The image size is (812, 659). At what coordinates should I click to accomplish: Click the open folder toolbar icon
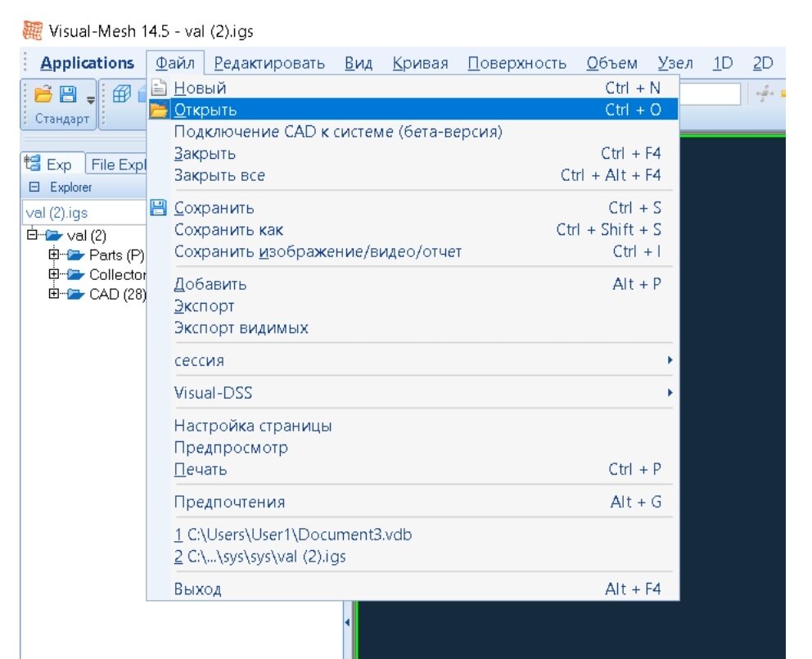click(x=43, y=94)
